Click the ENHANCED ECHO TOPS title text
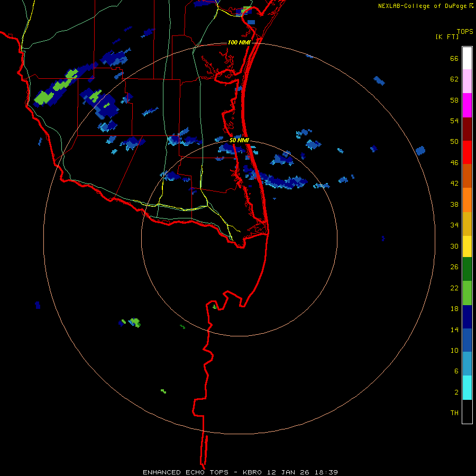This screenshot has height=476, width=476. [186, 472]
